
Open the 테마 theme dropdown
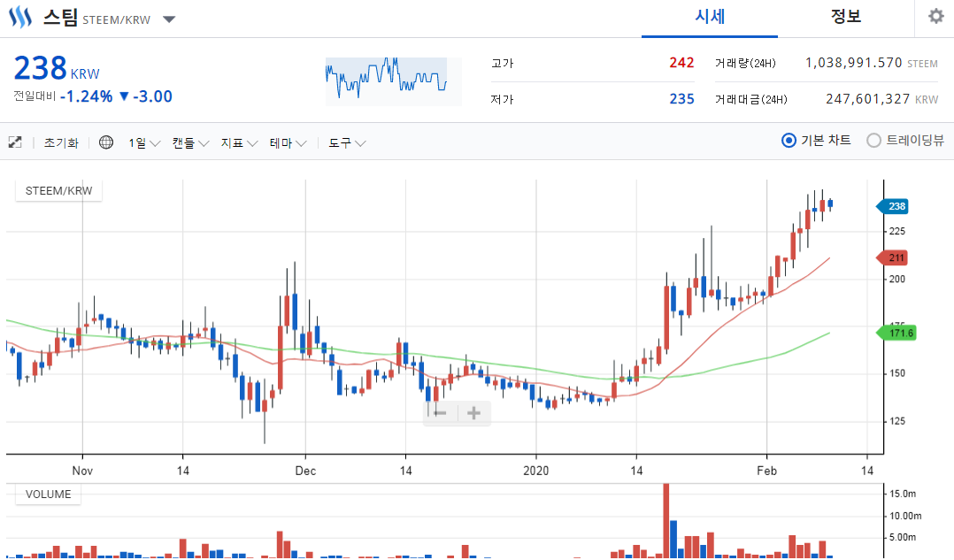(288, 143)
